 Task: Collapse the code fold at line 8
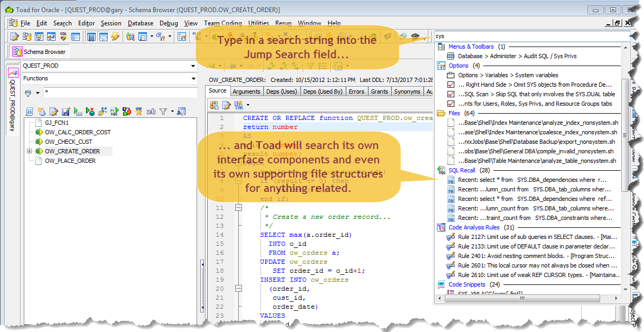238,181
